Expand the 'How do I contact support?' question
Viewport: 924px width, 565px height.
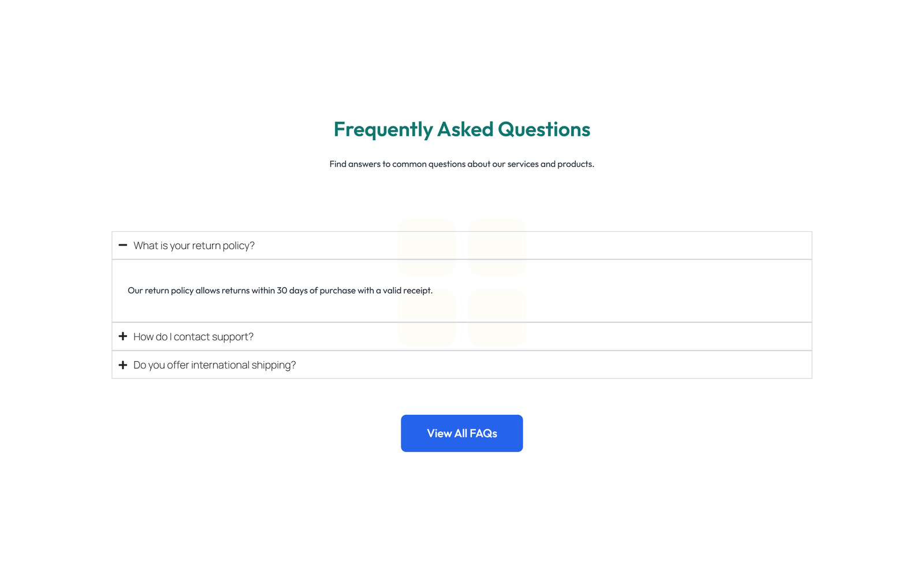pyautogui.click(x=193, y=336)
